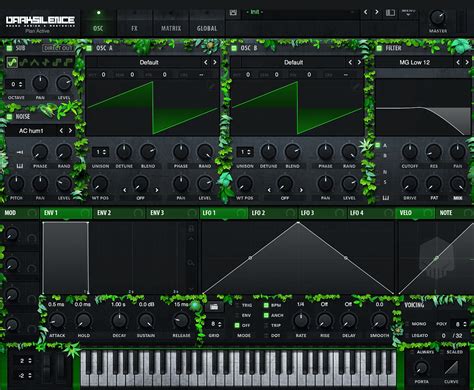
Task: Click the filter keytrack piano icon
Action: click(385, 198)
